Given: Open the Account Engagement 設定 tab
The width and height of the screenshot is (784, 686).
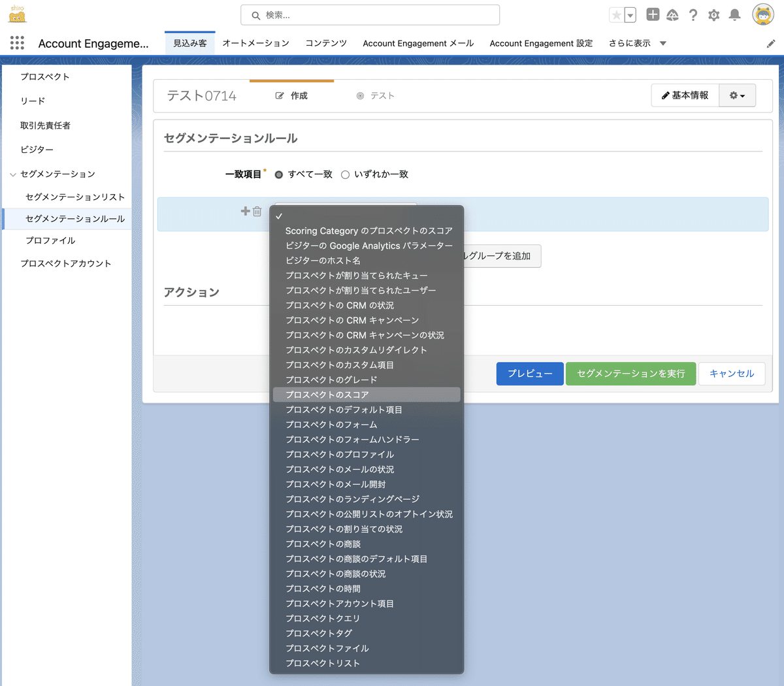Looking at the screenshot, I should pos(542,43).
